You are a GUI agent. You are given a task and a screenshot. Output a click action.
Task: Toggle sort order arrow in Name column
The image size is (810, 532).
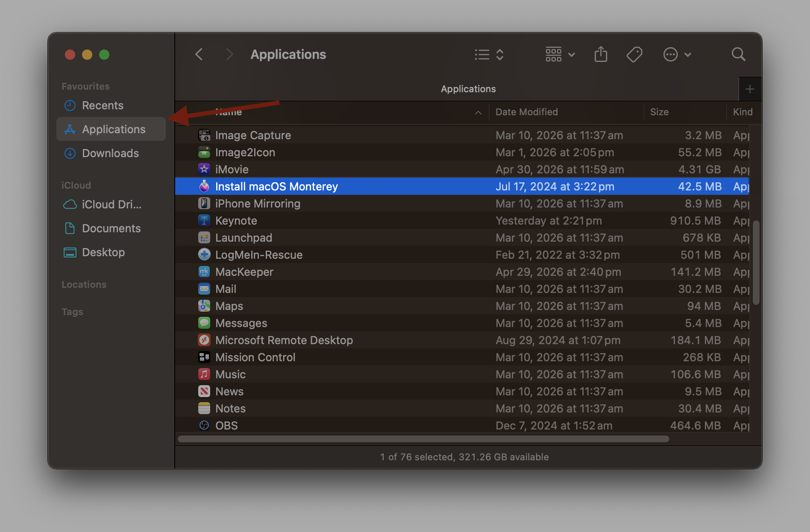478,112
